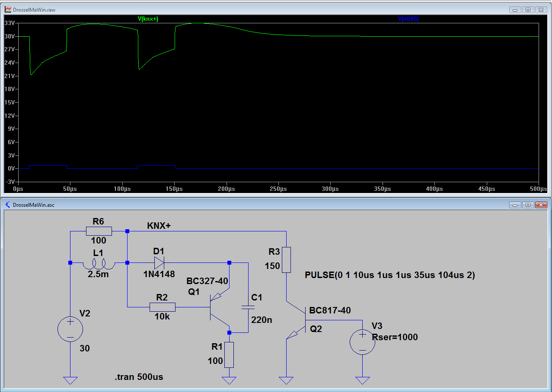Click the V3 reference designator label

tap(377, 326)
